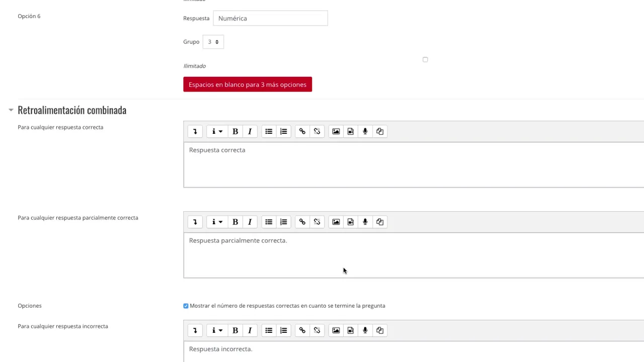Screen dimensions: 644x362
Task: Insert image in incorrect response editor
Action: click(x=336, y=330)
